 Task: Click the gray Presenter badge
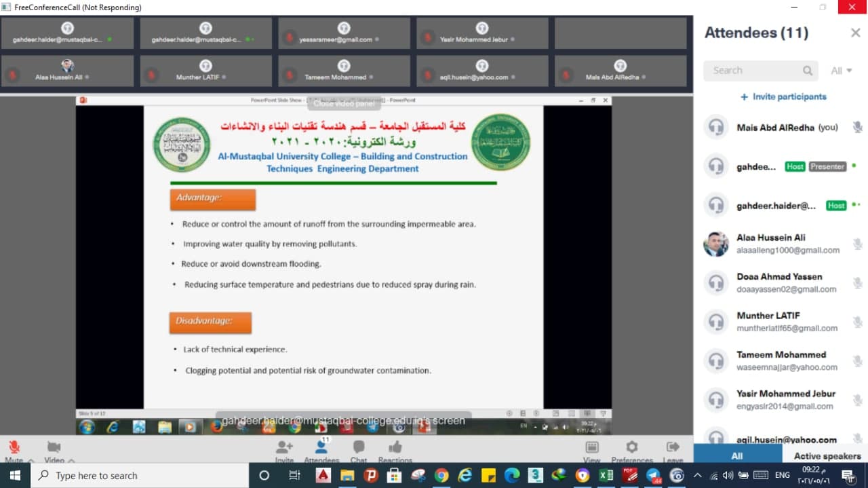[827, 166]
